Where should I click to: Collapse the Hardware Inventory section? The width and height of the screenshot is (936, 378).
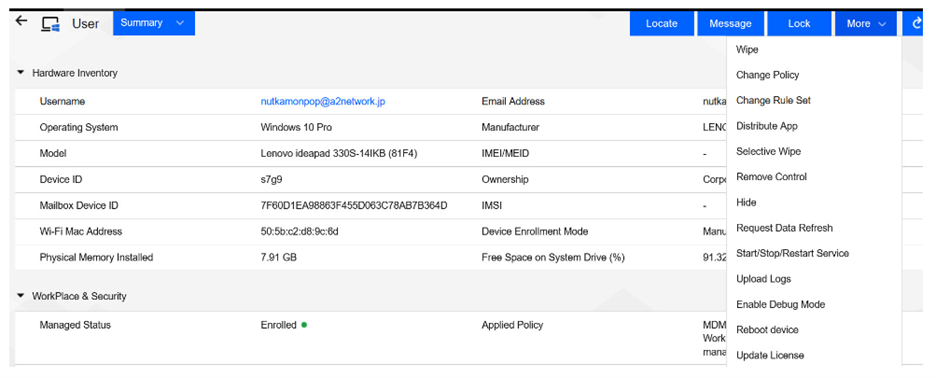pyautogui.click(x=20, y=73)
